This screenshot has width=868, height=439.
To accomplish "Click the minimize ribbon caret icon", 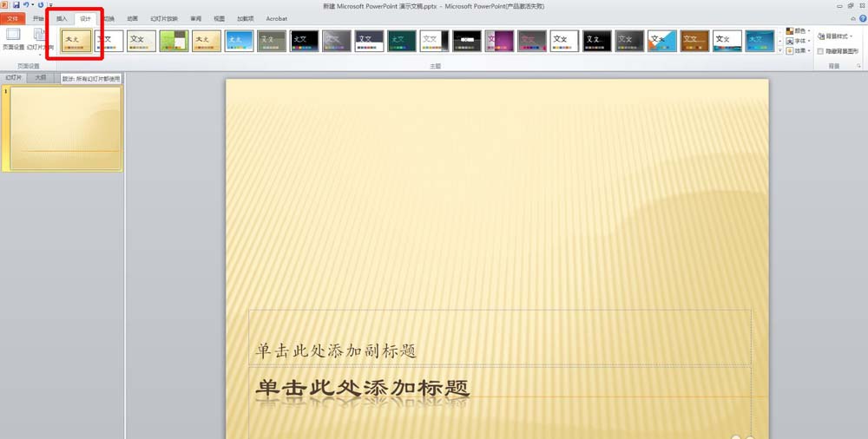I will [853, 18].
